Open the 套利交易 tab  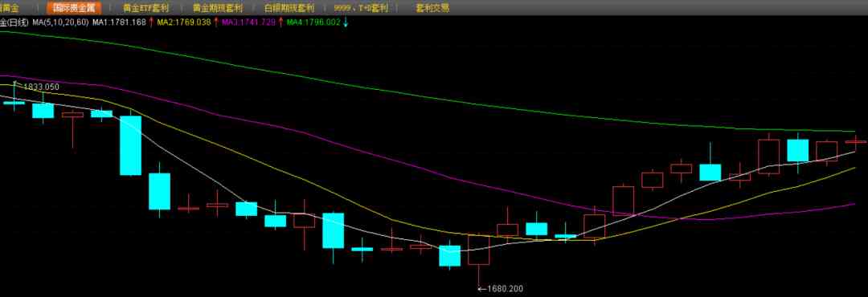[x=432, y=8]
